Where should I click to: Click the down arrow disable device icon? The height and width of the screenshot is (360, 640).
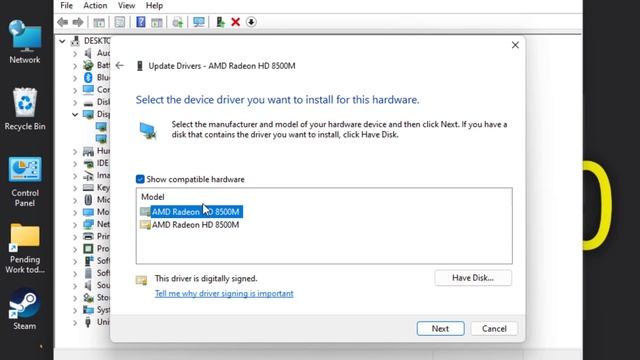[251, 22]
